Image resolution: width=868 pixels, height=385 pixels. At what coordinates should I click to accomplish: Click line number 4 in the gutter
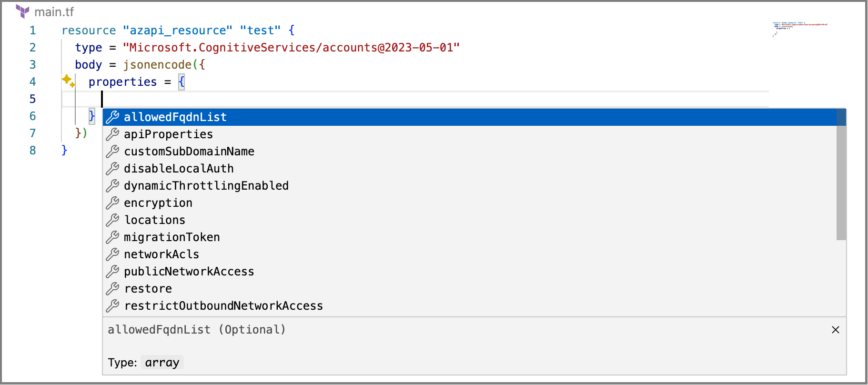click(x=32, y=81)
